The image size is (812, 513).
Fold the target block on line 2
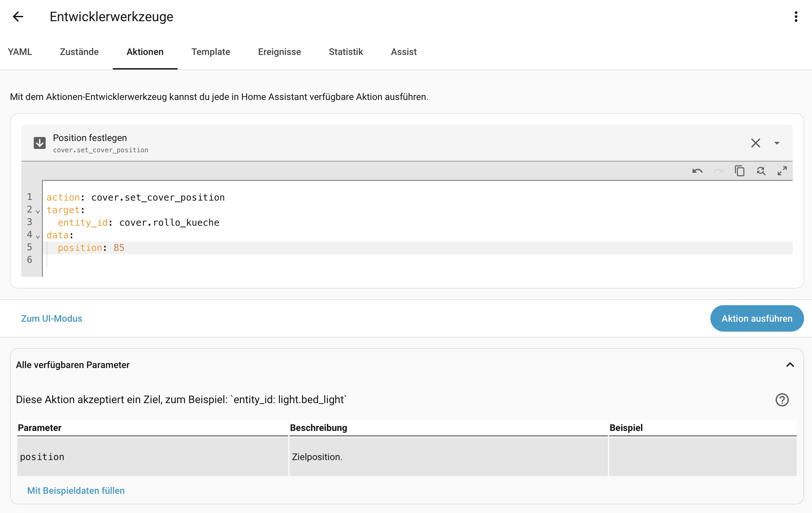click(x=38, y=211)
